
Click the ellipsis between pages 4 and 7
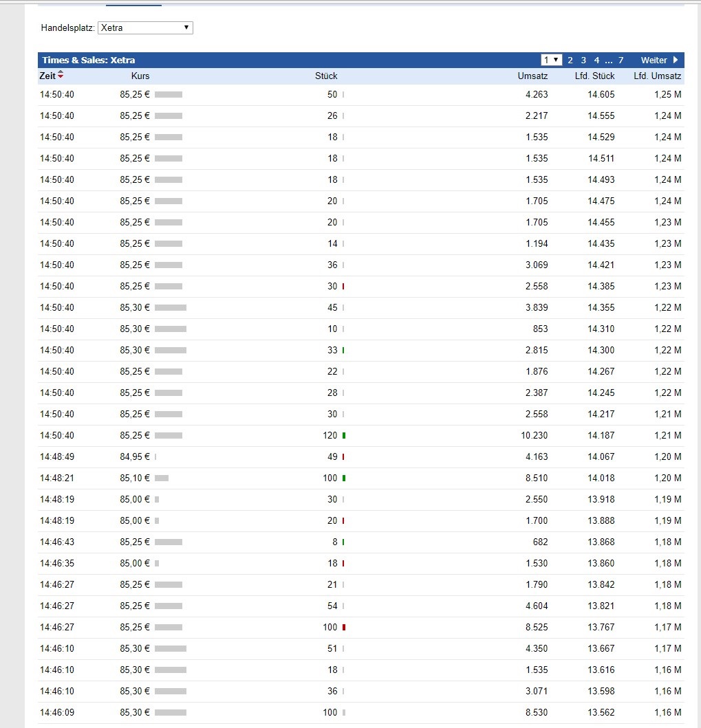point(608,60)
